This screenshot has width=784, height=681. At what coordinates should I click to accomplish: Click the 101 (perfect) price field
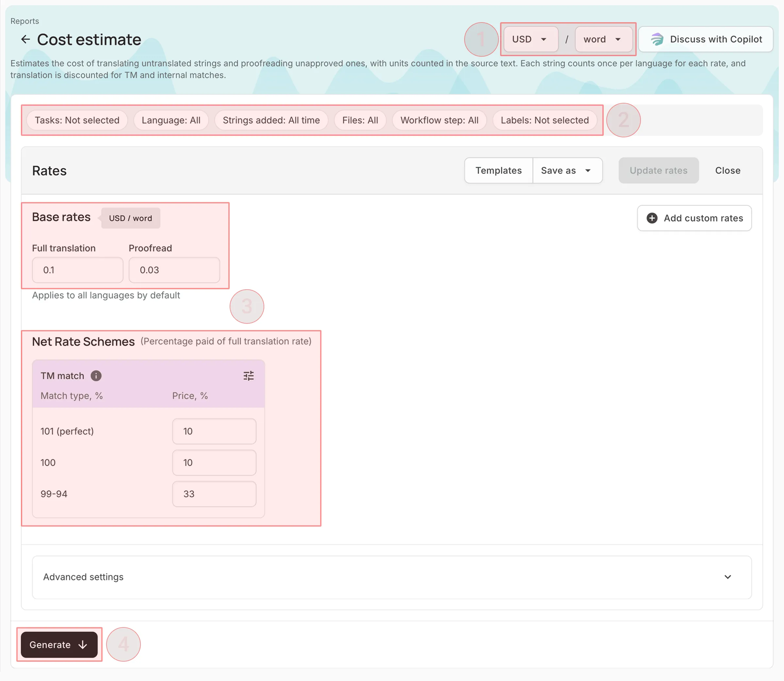214,431
